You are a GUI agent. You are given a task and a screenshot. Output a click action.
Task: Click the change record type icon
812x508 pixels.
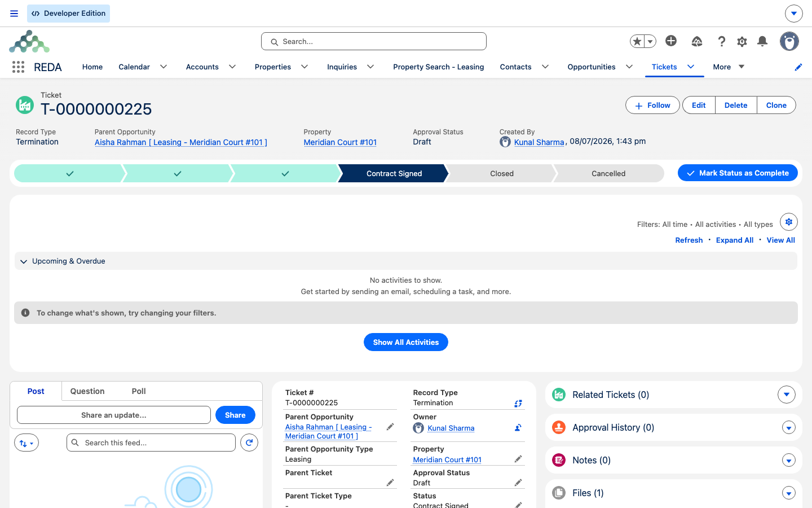[x=518, y=404]
